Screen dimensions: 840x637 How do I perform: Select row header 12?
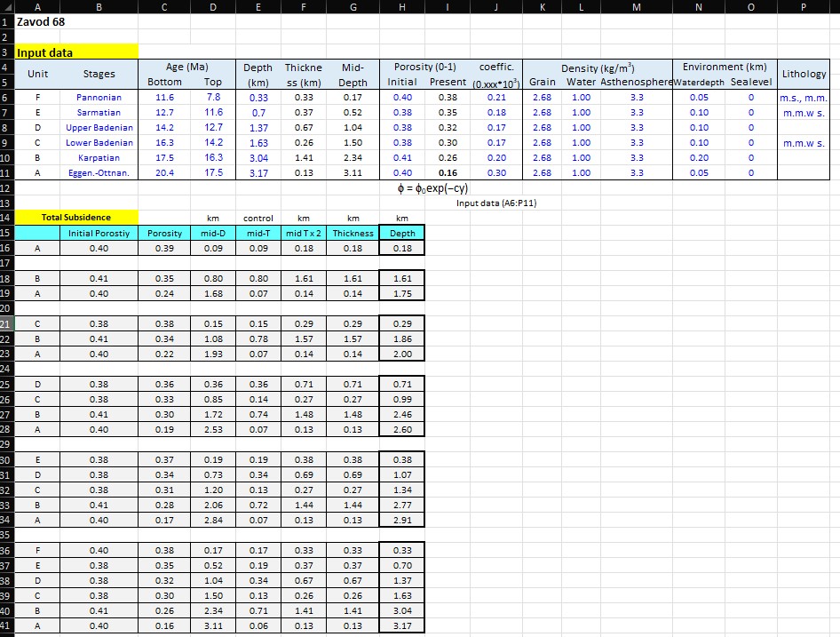point(5,188)
